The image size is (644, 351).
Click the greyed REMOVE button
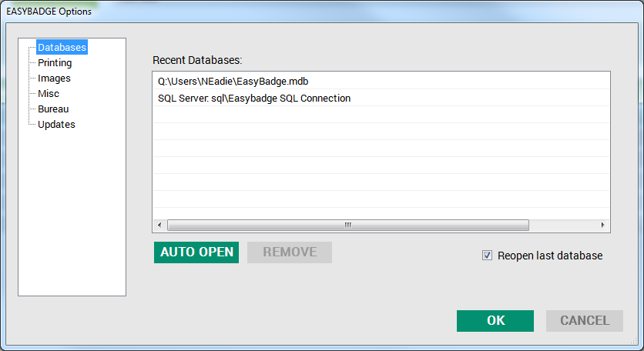click(290, 252)
